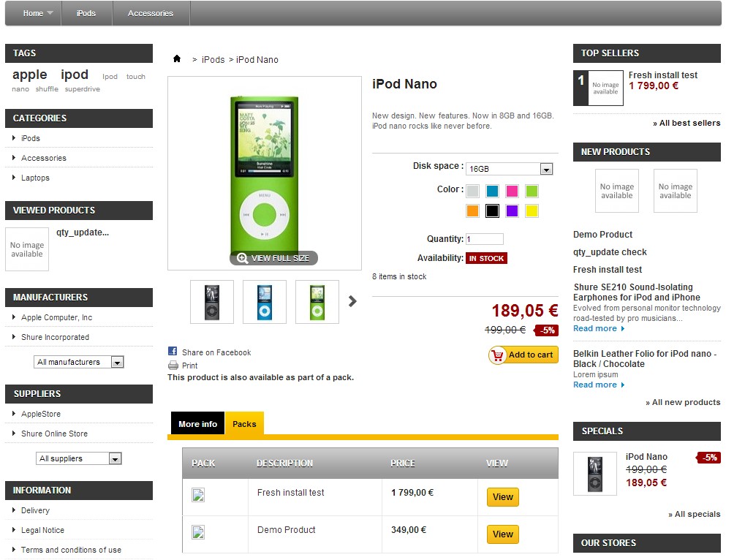Open All new products link

click(683, 402)
